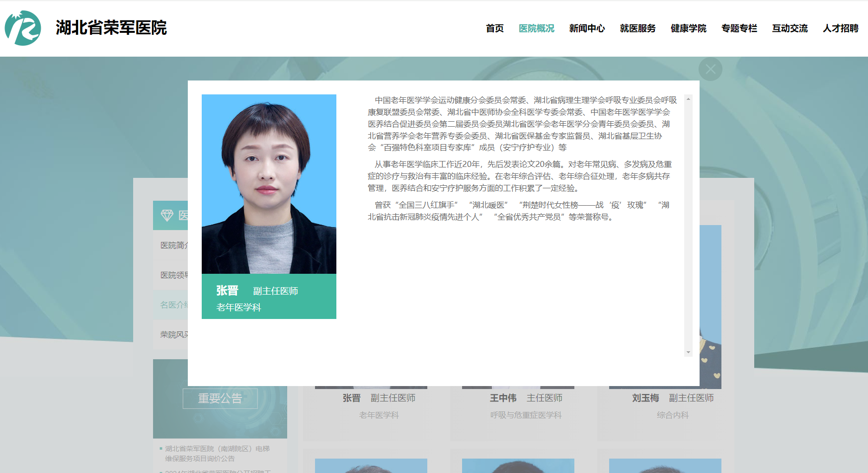Click 副主任医师 title in popup banner
The width and height of the screenshot is (868, 473).
[276, 291]
